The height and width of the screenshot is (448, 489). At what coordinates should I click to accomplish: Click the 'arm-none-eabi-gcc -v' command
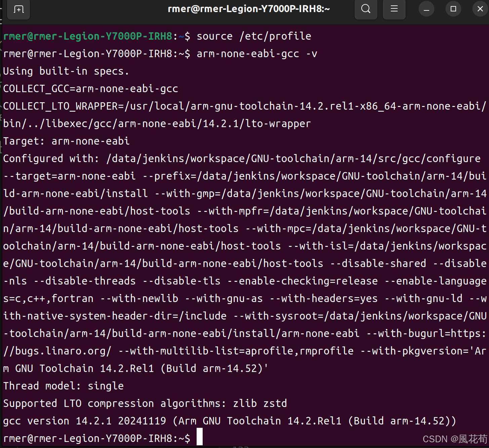[x=257, y=53]
